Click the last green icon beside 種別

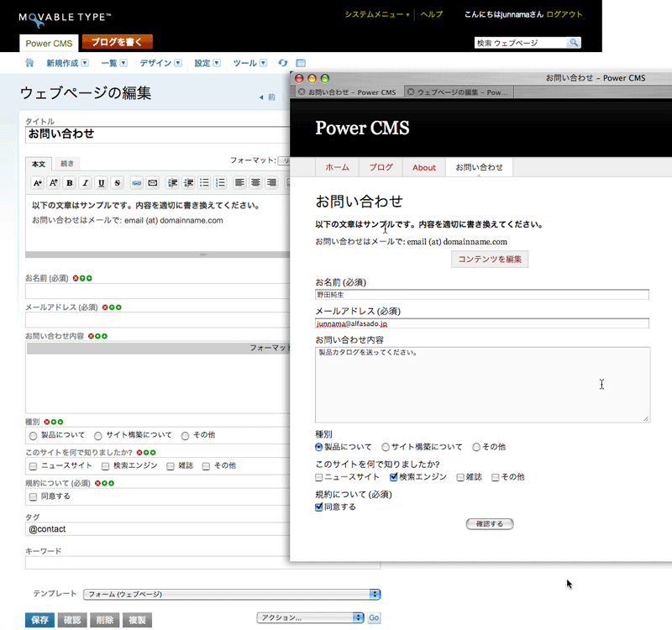pos(60,422)
